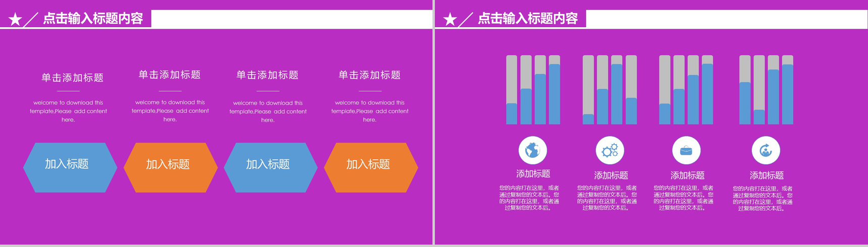Select 单击添加标题 heading above the first blue hexagon

click(x=72, y=78)
